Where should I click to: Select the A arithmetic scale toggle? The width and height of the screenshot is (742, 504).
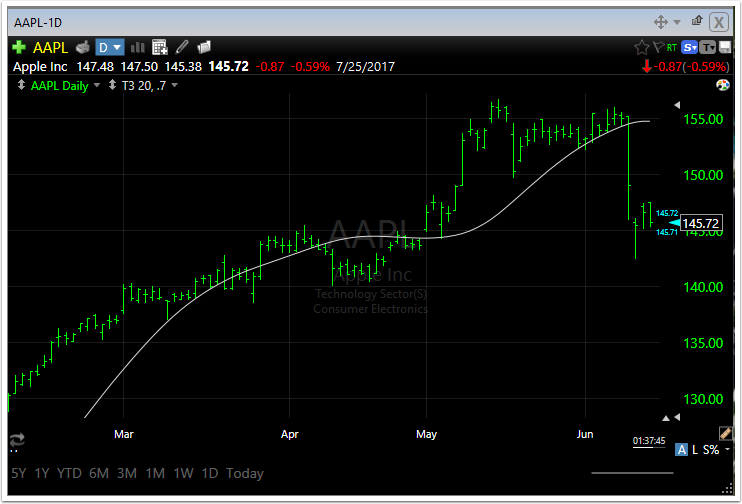681,450
